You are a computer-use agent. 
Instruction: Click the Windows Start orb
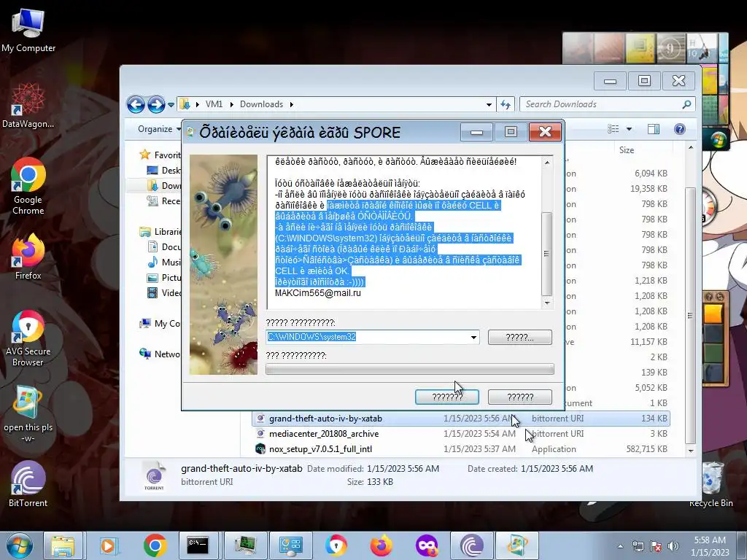pyautogui.click(x=19, y=545)
